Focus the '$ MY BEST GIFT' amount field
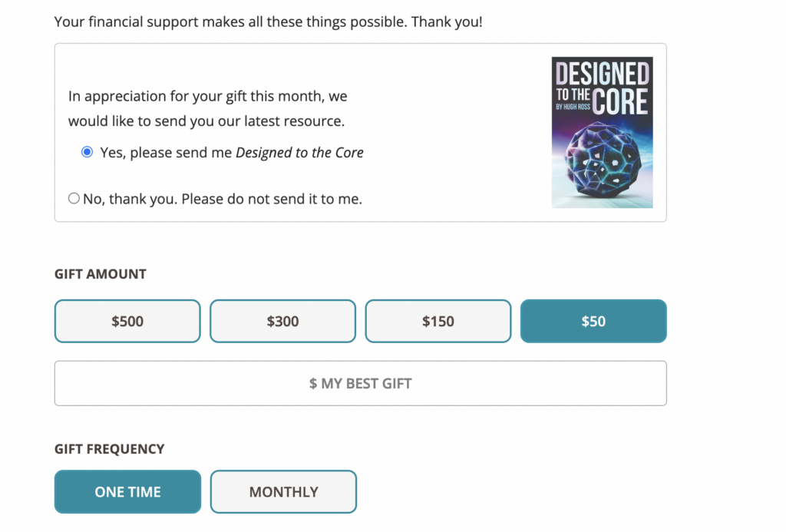This screenshot has height=532, width=786. 361,384
